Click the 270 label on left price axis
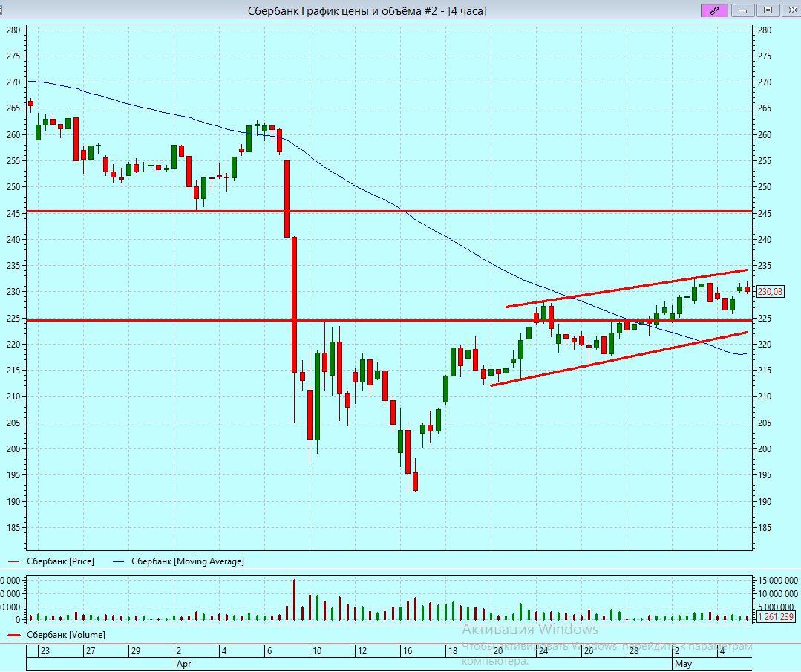The width and height of the screenshot is (801, 672). [x=13, y=82]
